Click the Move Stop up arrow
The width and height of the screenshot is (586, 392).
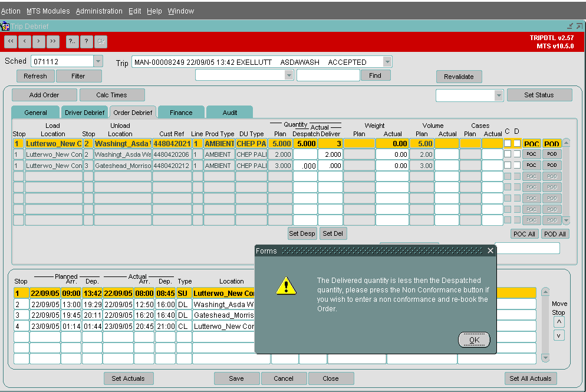[559, 322]
